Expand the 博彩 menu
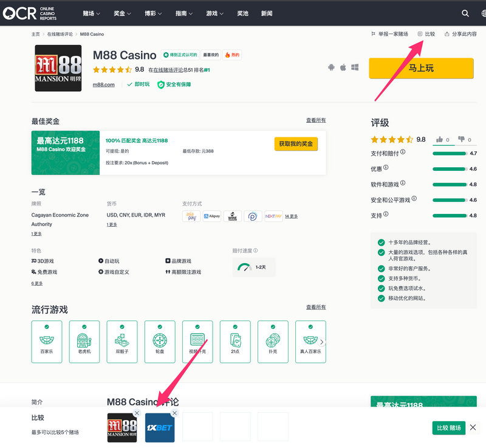The width and height of the screenshot is (486, 448). click(x=153, y=13)
